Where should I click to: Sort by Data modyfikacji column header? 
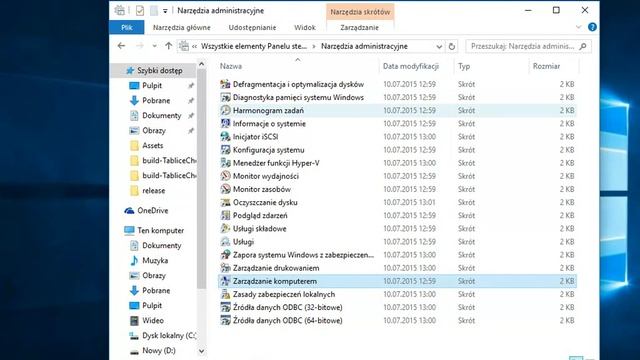[x=411, y=66]
